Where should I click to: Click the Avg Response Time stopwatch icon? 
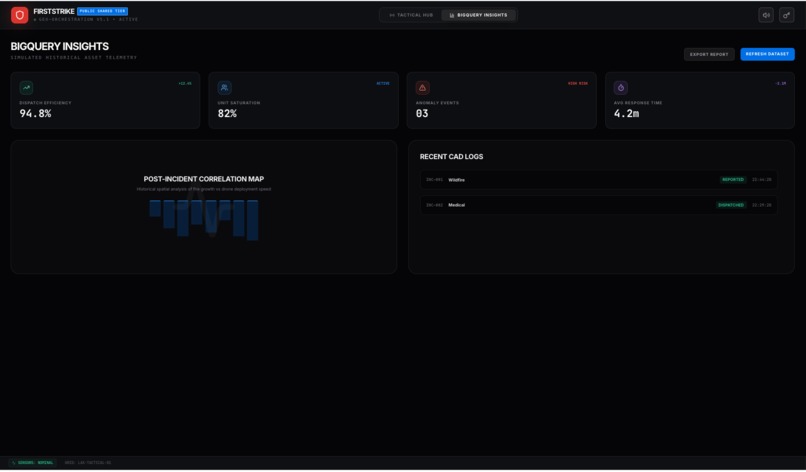point(620,87)
